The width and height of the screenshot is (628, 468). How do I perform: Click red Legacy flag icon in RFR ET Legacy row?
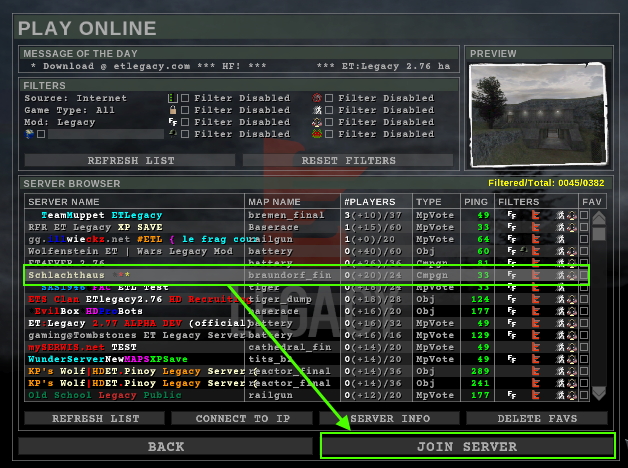click(535, 227)
